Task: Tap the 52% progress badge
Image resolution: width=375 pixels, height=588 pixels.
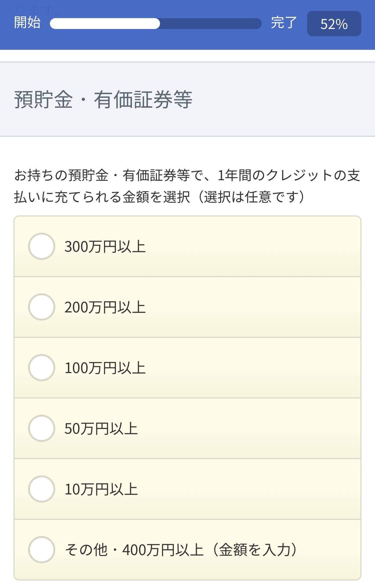Action: [x=334, y=24]
